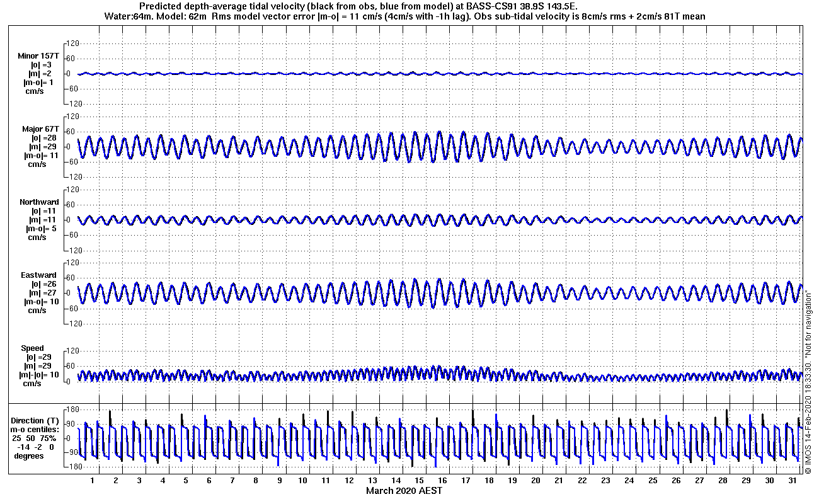
Task: Click the '-14 -2 0' centile values
Action: tap(34, 447)
